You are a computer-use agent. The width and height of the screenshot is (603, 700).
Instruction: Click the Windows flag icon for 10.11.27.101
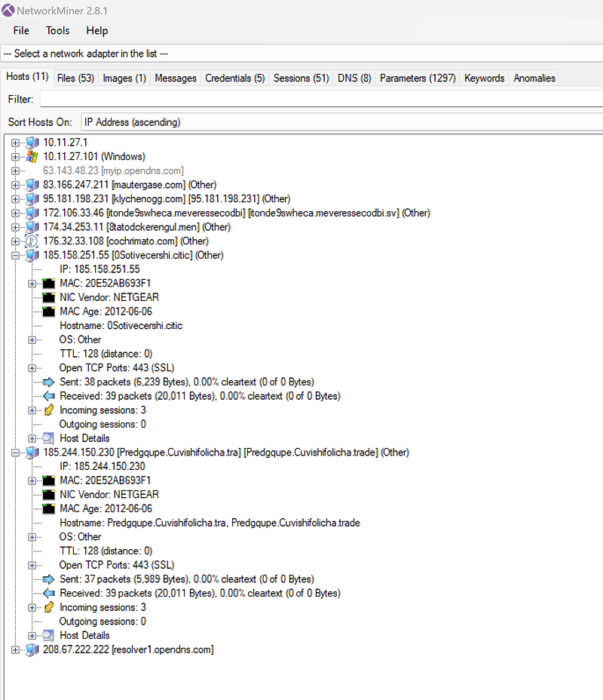pos(32,157)
